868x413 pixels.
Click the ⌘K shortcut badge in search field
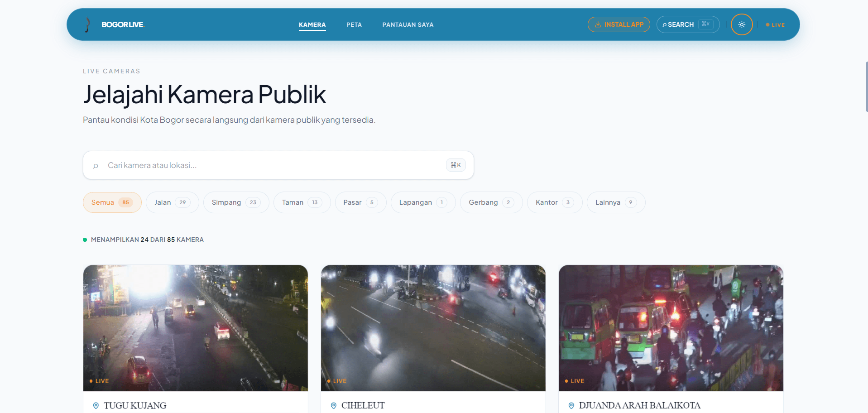[456, 165]
